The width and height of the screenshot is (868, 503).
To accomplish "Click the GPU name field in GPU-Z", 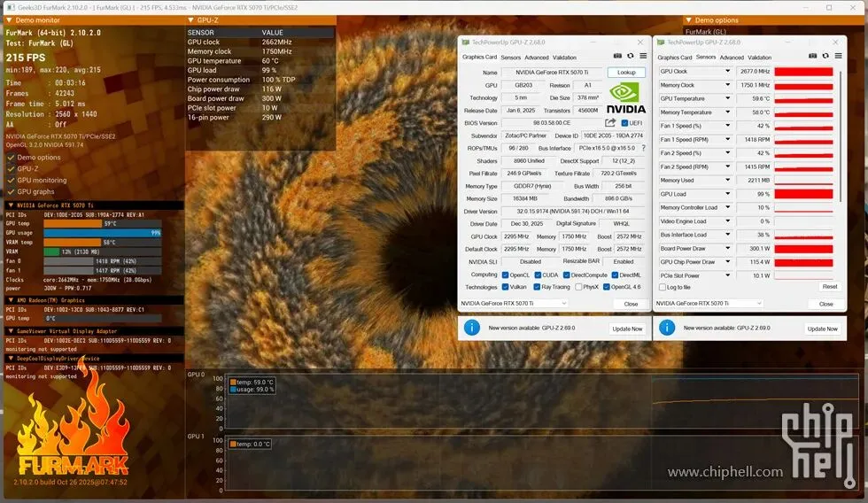I will tap(552, 73).
